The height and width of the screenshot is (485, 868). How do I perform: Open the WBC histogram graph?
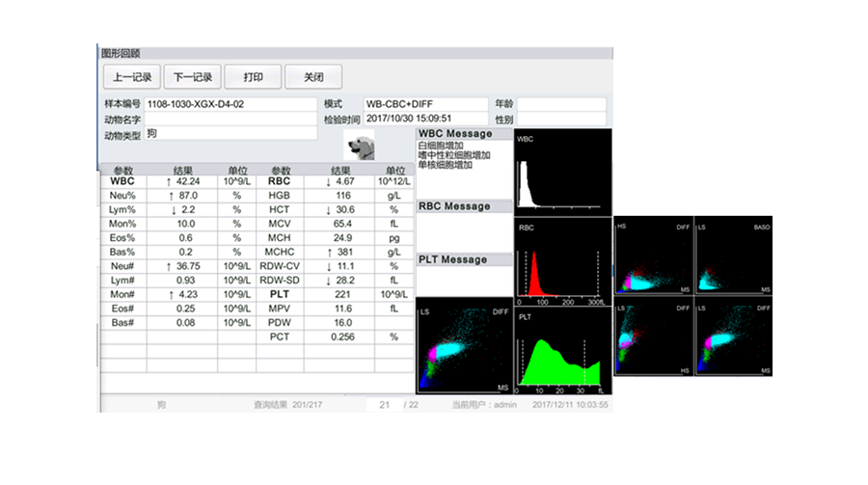pos(562,172)
